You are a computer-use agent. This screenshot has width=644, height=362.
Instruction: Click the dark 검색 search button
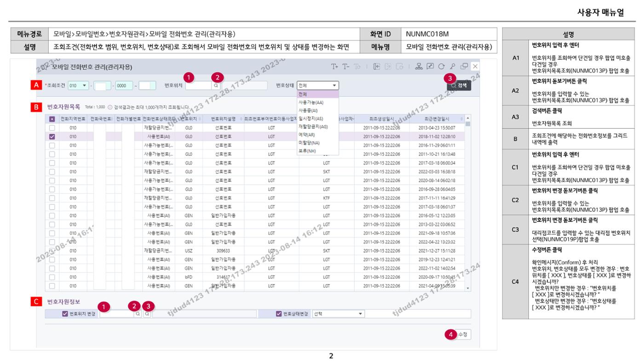459,85
